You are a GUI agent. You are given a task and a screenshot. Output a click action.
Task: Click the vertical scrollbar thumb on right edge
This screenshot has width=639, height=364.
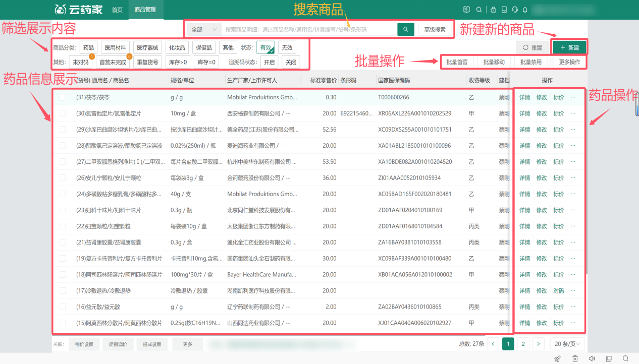coord(637,103)
